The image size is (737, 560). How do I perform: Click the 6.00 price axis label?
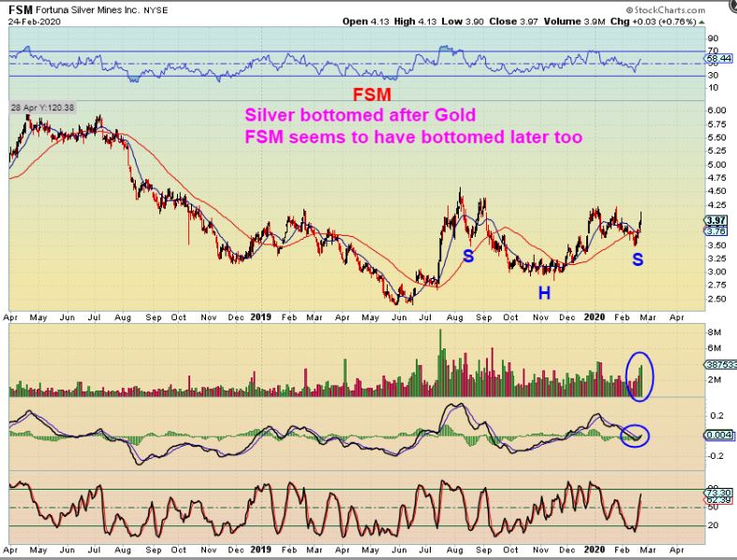click(716, 111)
